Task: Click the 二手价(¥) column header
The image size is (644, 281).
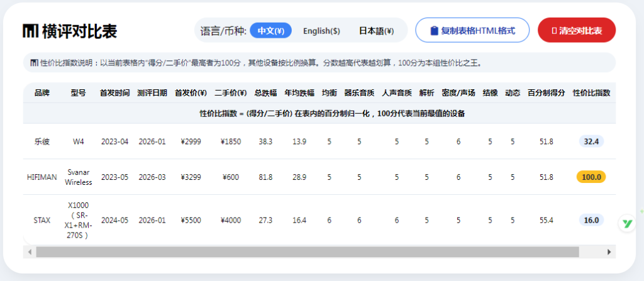Action: 231,93
